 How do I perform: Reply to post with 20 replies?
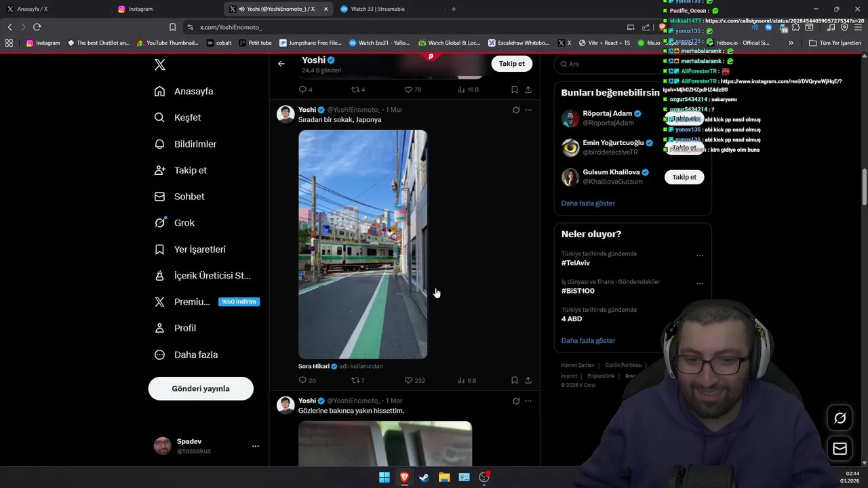pyautogui.click(x=302, y=380)
